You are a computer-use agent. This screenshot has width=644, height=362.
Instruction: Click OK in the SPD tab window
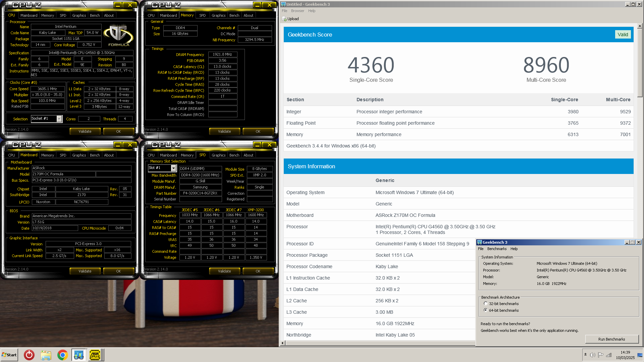tap(258, 271)
